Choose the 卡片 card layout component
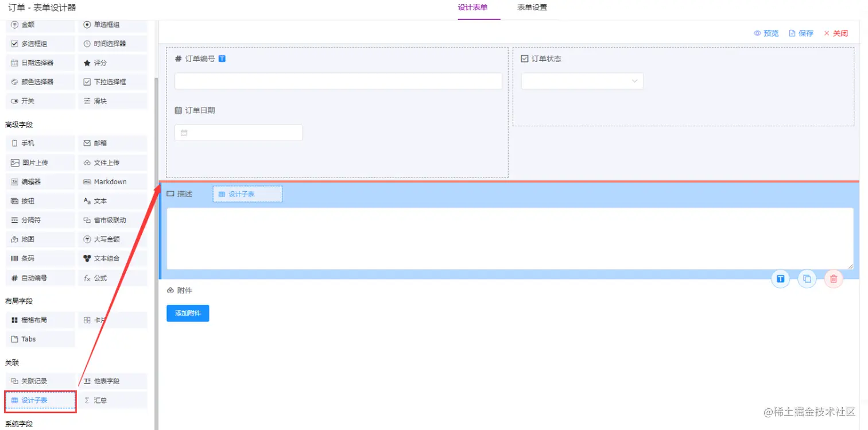Image resolution: width=868 pixels, height=430 pixels. click(x=113, y=320)
